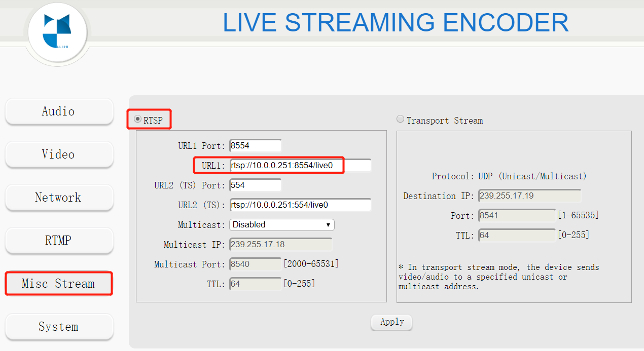Screen dimensions: 644x351
Task: Click the Multicast IP field 239.255.17.18
Action: pos(281,244)
